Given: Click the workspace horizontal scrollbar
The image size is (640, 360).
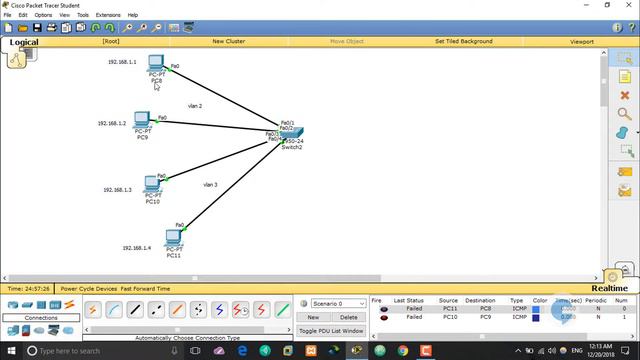Looking at the screenshot, I should (x=195, y=278).
